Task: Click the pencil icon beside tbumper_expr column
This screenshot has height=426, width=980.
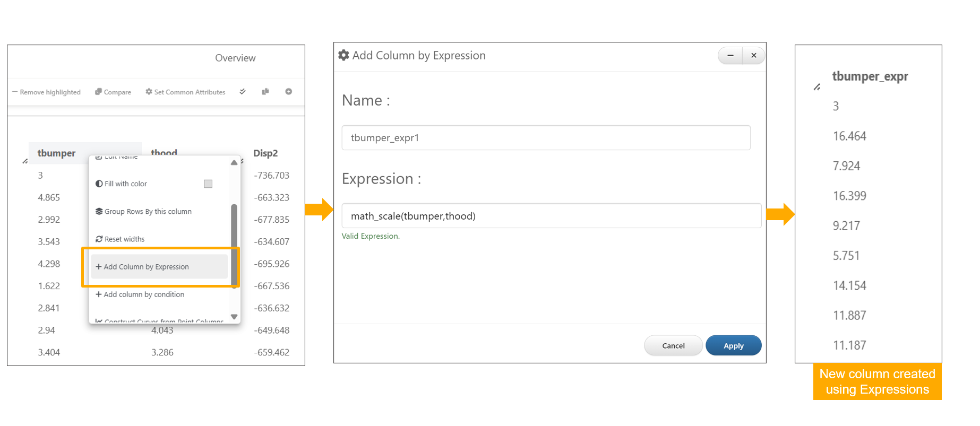Action: tap(817, 87)
